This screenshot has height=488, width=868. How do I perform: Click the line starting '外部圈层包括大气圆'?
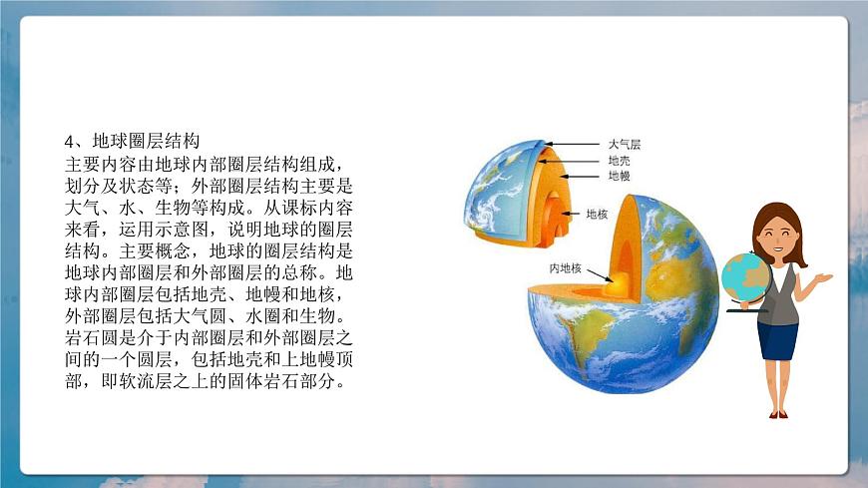pyautogui.click(x=206, y=315)
